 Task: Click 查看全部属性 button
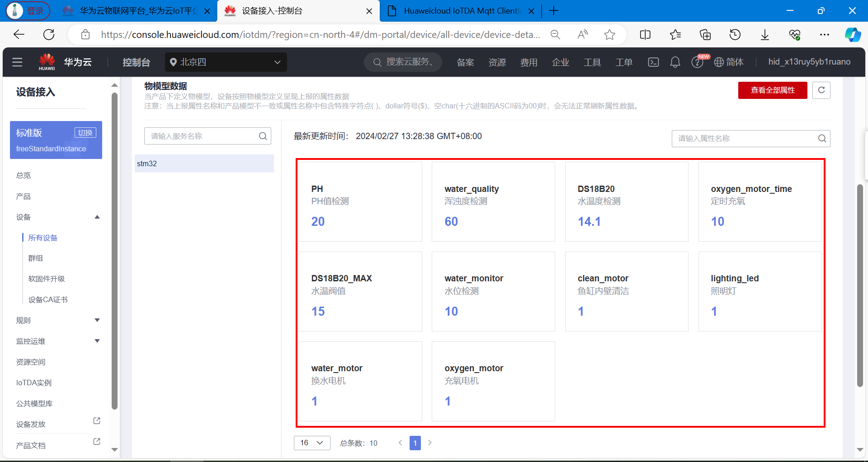pos(773,90)
